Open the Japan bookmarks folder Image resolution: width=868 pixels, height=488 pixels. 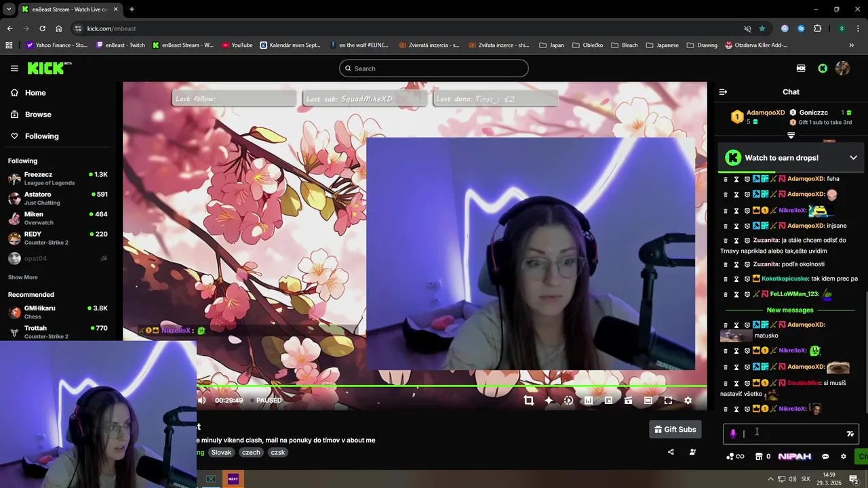pyautogui.click(x=551, y=45)
